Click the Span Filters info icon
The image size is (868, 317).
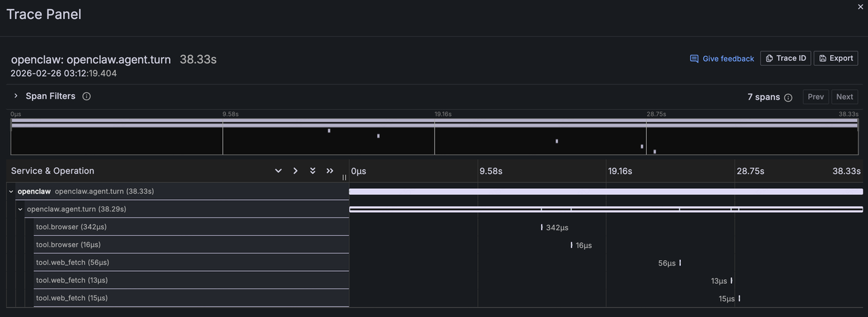click(x=87, y=96)
